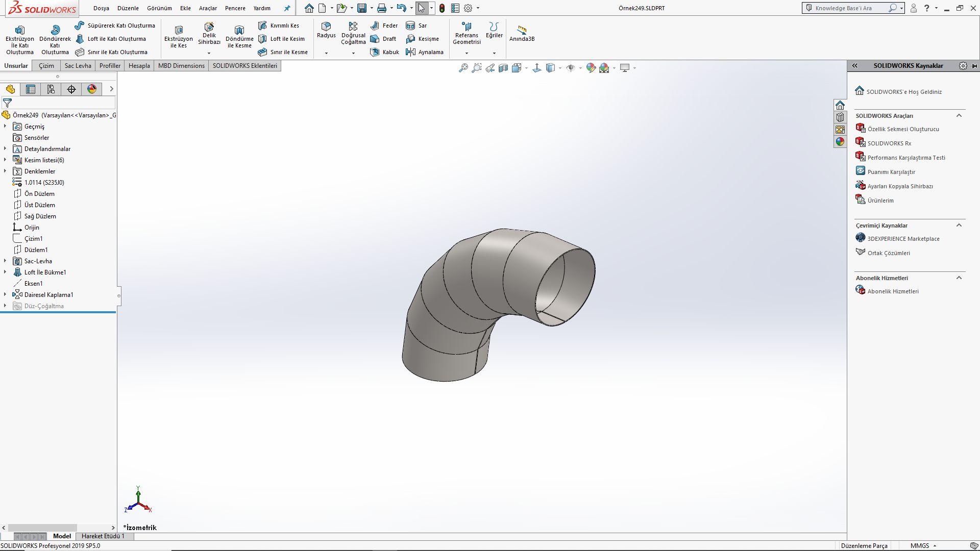
Task: Switch to PropertyManager panel tab icon
Action: click(x=31, y=89)
